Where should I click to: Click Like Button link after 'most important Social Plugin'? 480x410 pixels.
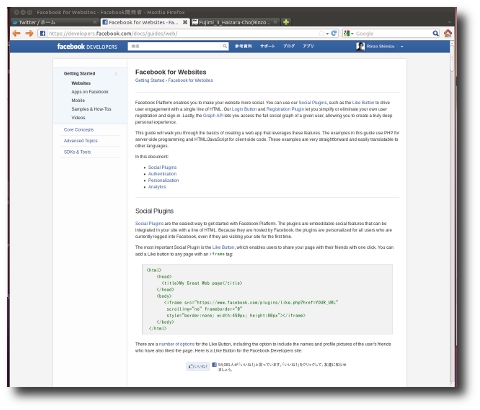(x=223, y=248)
